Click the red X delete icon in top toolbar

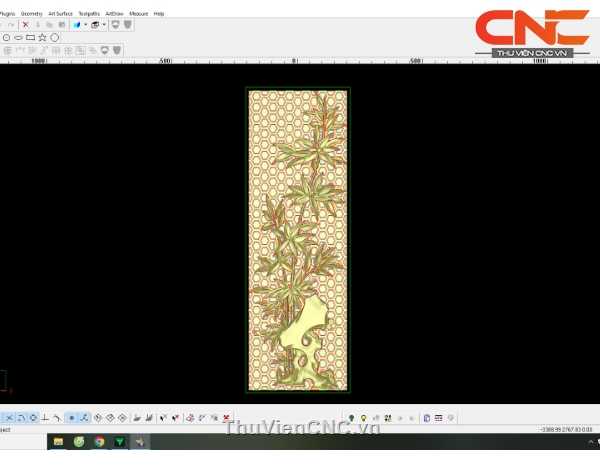click(x=26, y=24)
